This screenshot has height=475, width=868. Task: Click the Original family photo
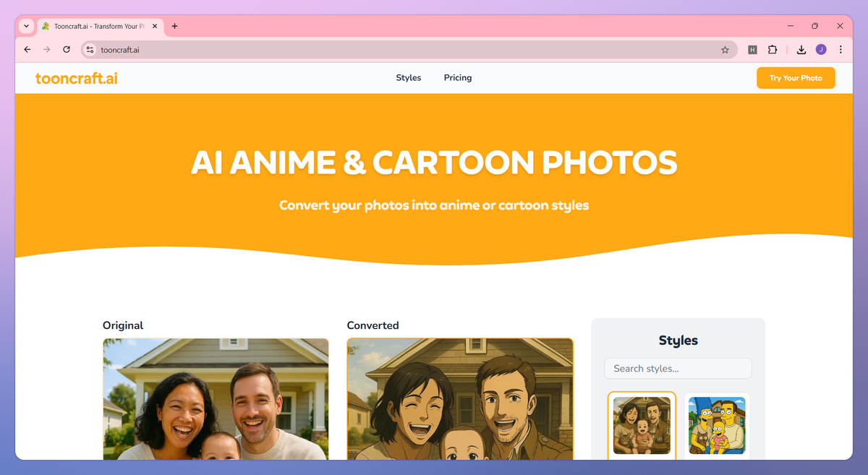click(216, 399)
